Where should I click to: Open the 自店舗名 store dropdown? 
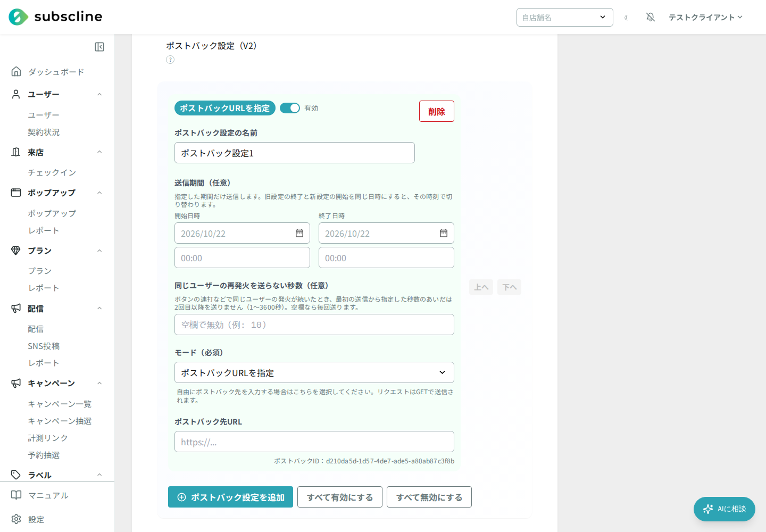point(565,17)
